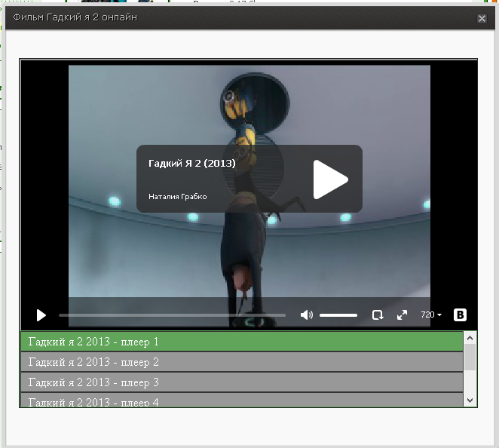Open the video title "Гадкий Я 2 (2013)"

(192, 164)
